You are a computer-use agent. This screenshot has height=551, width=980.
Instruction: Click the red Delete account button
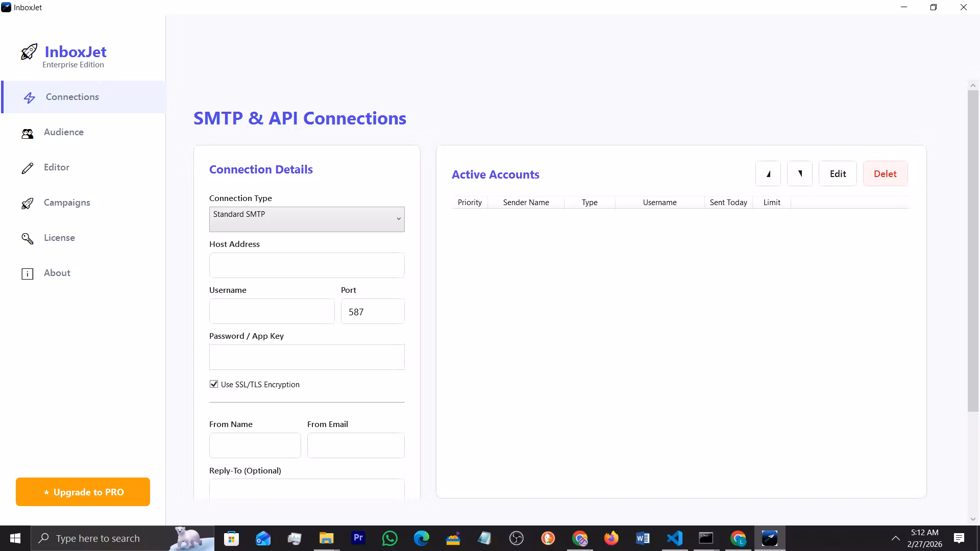[x=885, y=174]
